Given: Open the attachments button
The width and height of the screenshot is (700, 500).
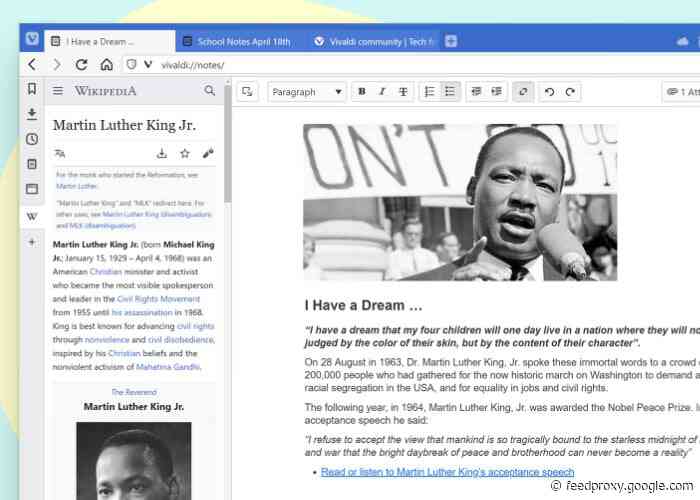Looking at the screenshot, I should point(681,92).
